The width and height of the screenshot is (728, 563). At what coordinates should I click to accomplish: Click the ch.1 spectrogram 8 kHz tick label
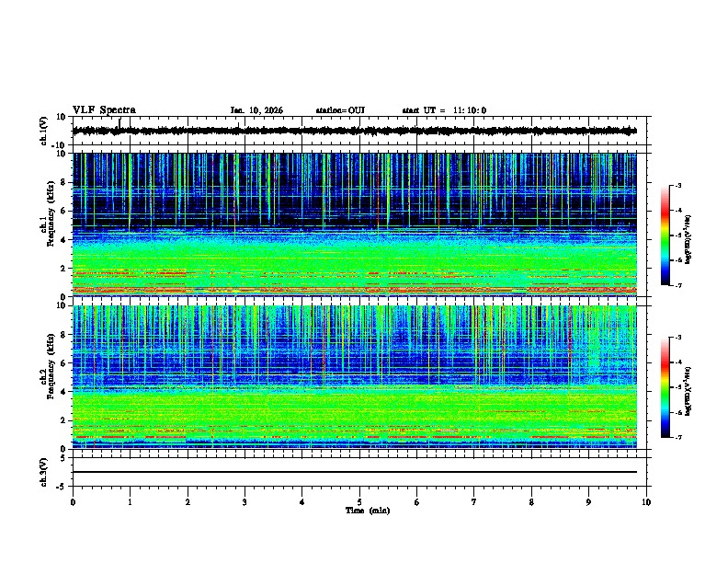pos(64,182)
